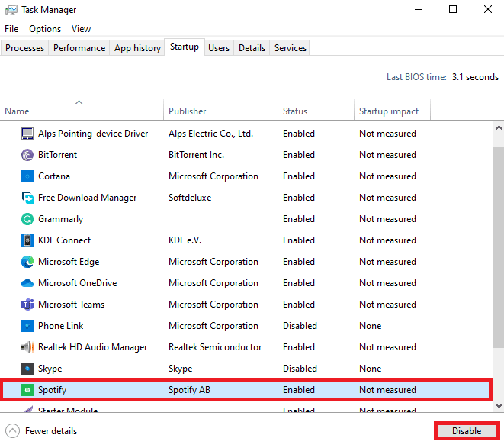Click the Disable button
The image size is (504, 448).
coord(467,431)
